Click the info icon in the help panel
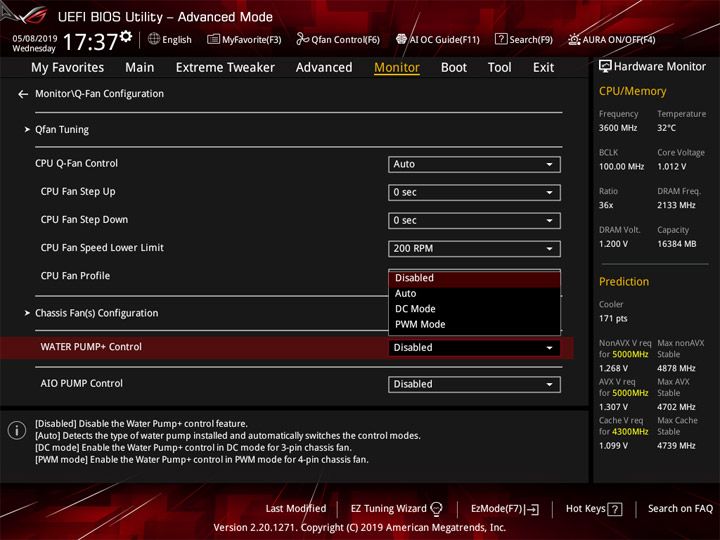This screenshot has width=720, height=540. 17,430
